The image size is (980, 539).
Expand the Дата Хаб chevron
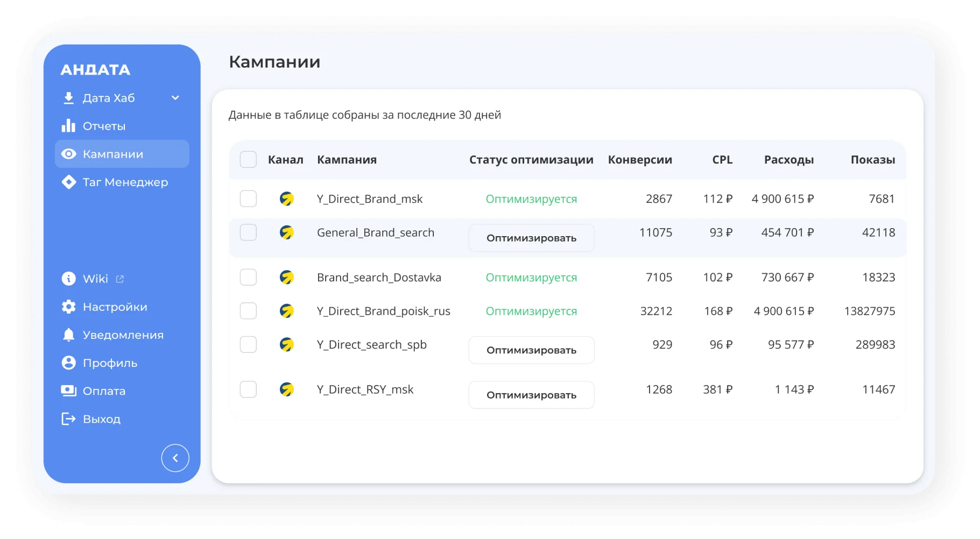pos(175,98)
